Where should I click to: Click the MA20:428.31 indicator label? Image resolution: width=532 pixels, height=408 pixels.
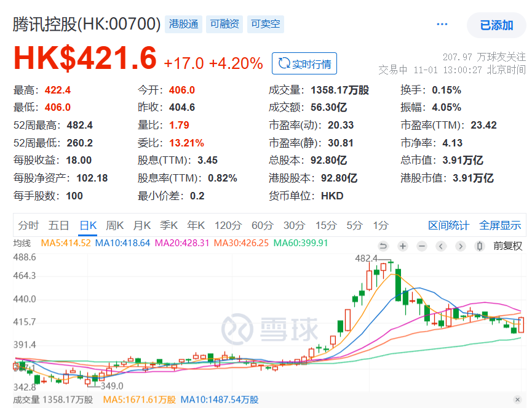[x=182, y=243]
